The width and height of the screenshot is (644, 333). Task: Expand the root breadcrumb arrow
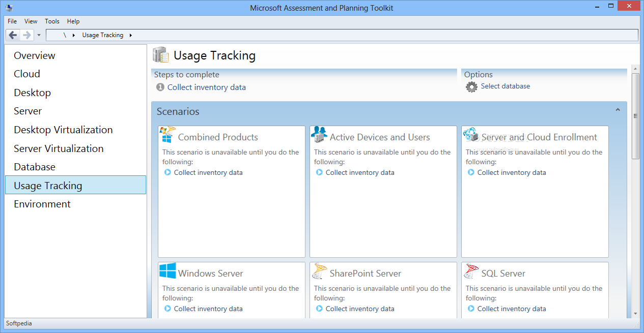(x=73, y=35)
